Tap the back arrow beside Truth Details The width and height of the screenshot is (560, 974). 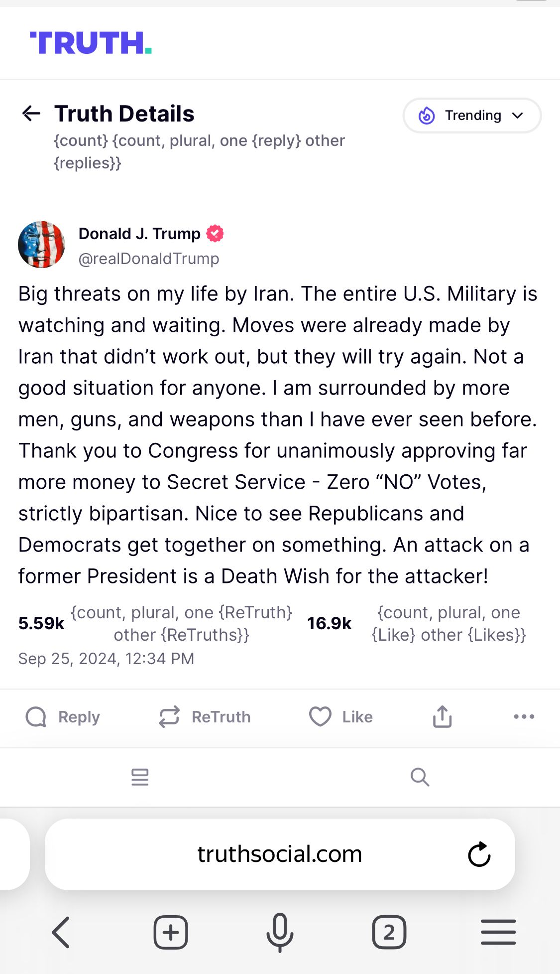tap(31, 114)
